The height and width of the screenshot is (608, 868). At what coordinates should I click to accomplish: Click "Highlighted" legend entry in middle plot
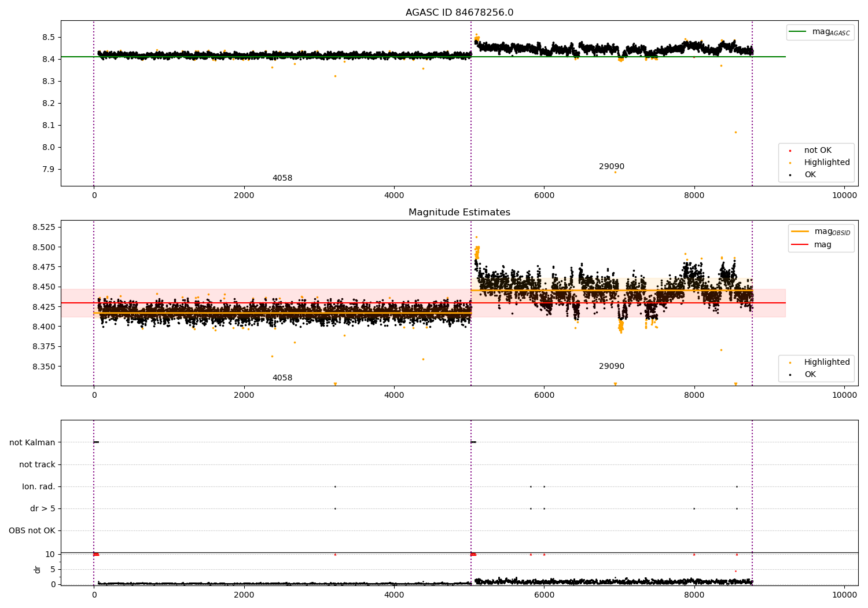[827, 362]
